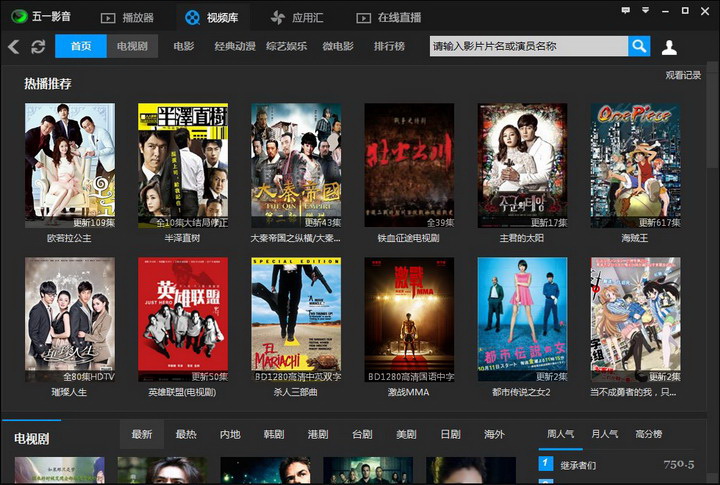Click the back arrow icon

point(14,46)
